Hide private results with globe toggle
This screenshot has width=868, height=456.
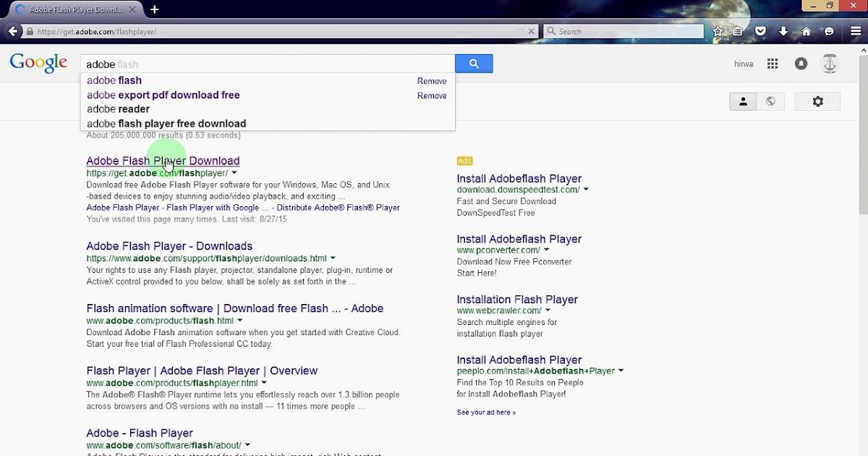[770, 101]
